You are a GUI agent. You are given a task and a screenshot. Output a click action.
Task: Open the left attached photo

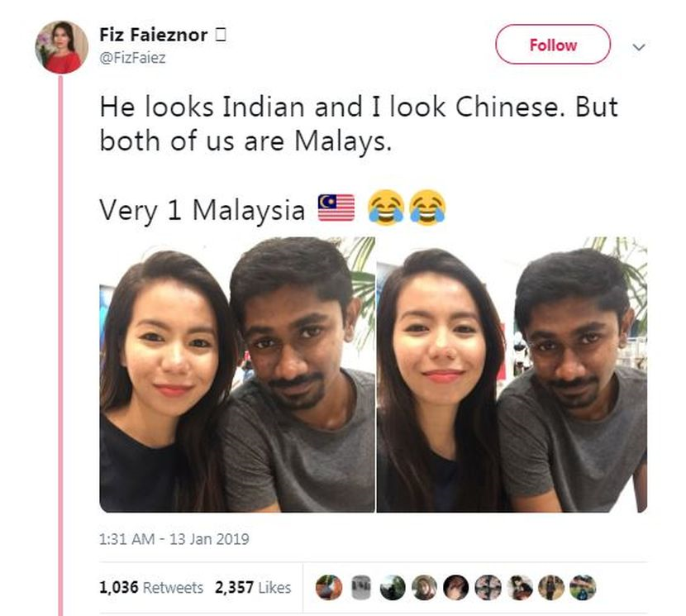(237, 375)
